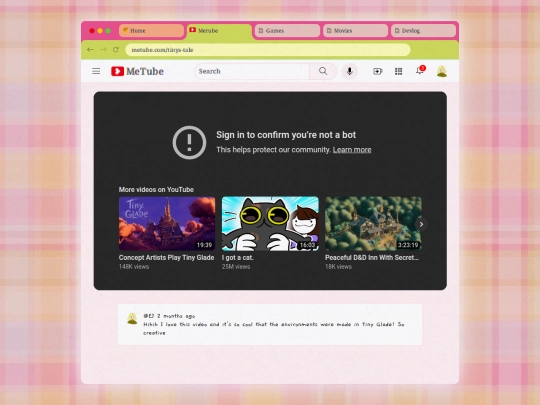Viewport: 540px width, 405px height.
Task: Focus the Search input field
Action: pyautogui.click(x=252, y=71)
